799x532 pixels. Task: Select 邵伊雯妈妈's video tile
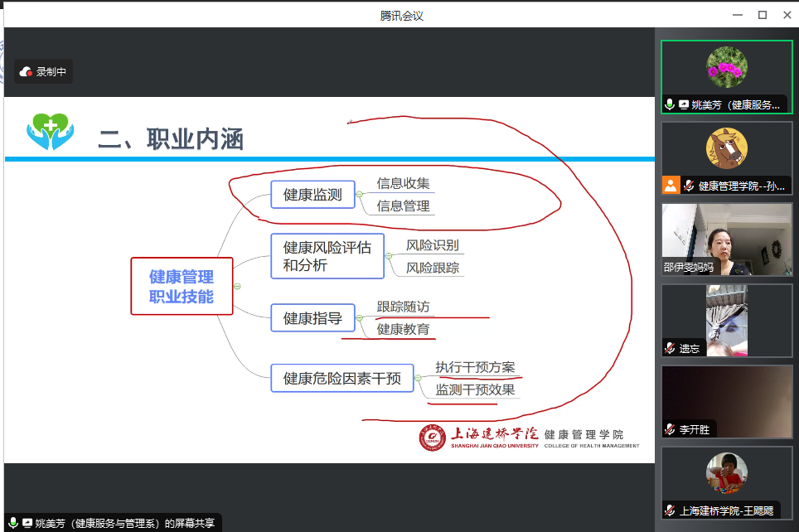pos(726,239)
